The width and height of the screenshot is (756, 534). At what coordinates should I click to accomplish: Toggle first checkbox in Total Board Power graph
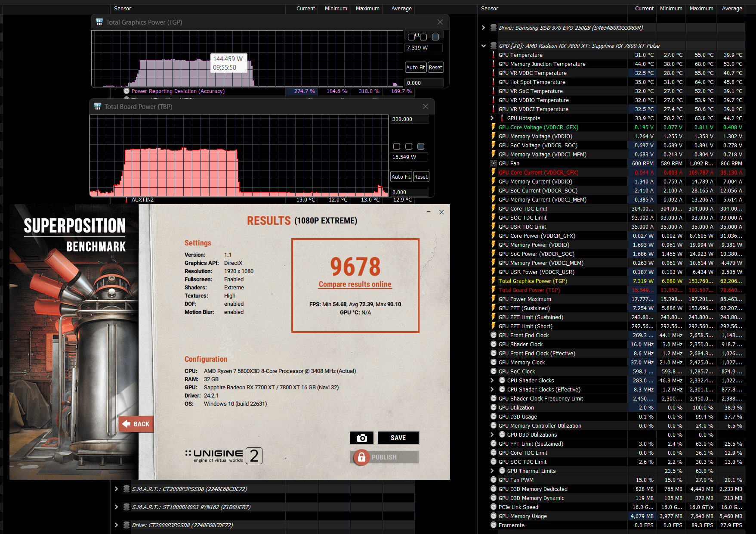pos(397,146)
